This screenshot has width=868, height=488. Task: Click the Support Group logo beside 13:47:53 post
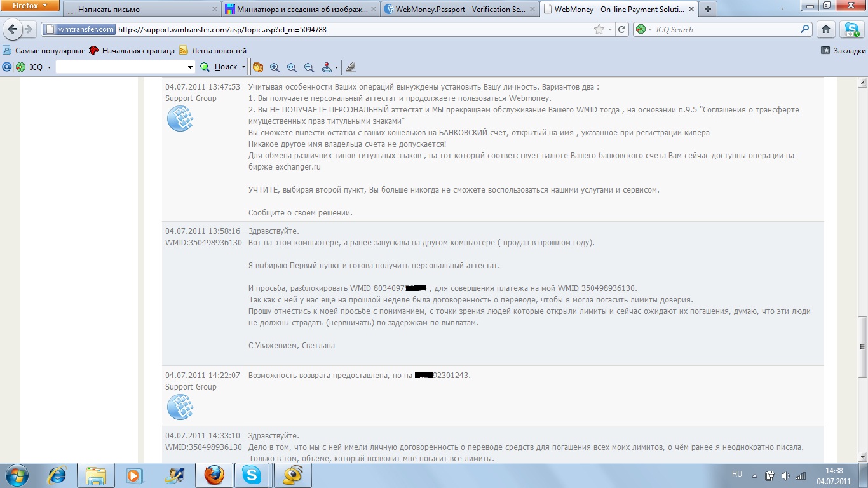coord(180,118)
